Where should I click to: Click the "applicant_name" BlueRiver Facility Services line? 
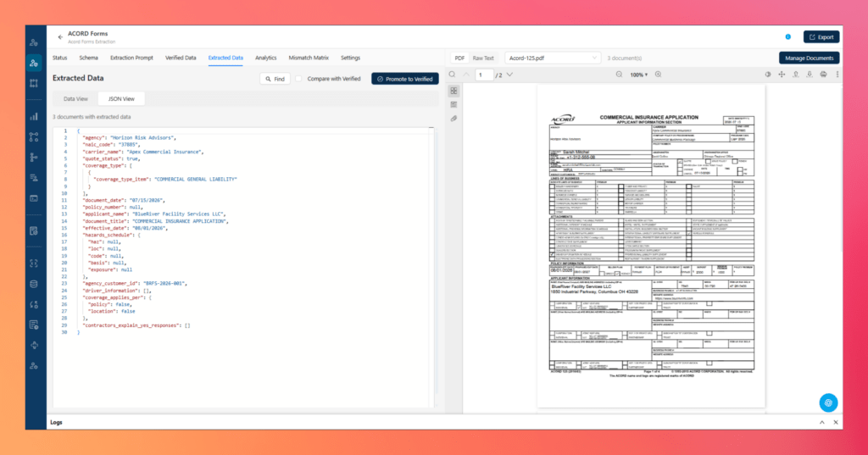(154, 214)
